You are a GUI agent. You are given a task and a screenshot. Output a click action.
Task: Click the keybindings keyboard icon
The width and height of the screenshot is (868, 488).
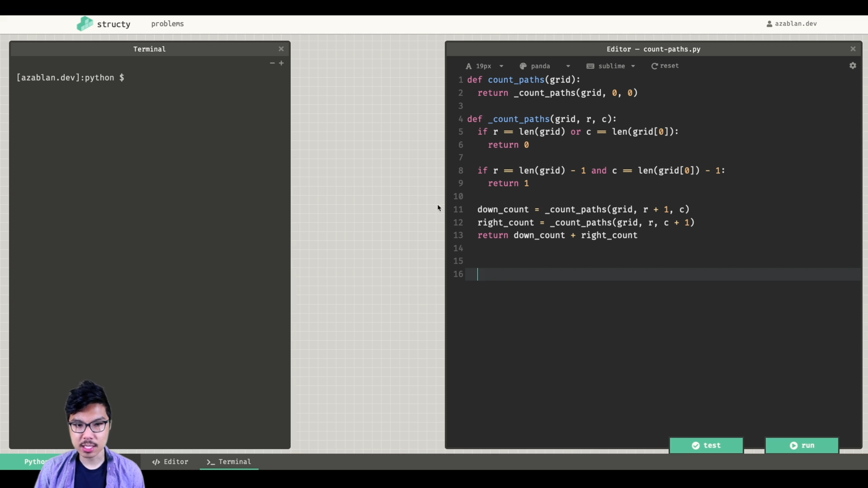pos(590,66)
